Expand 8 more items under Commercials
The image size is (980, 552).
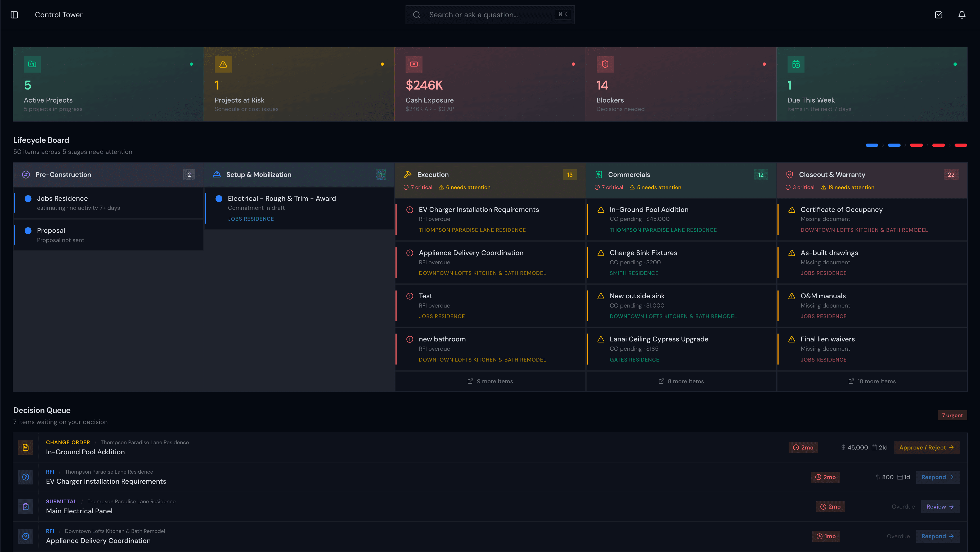point(681,381)
